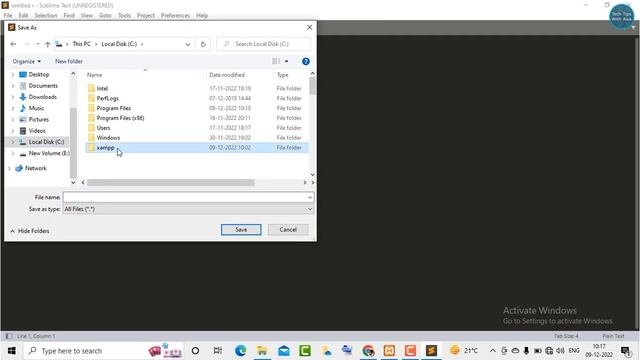Select Local Disk (C:) in navigation pane
Screen dimensions: 640x360
[46, 142]
